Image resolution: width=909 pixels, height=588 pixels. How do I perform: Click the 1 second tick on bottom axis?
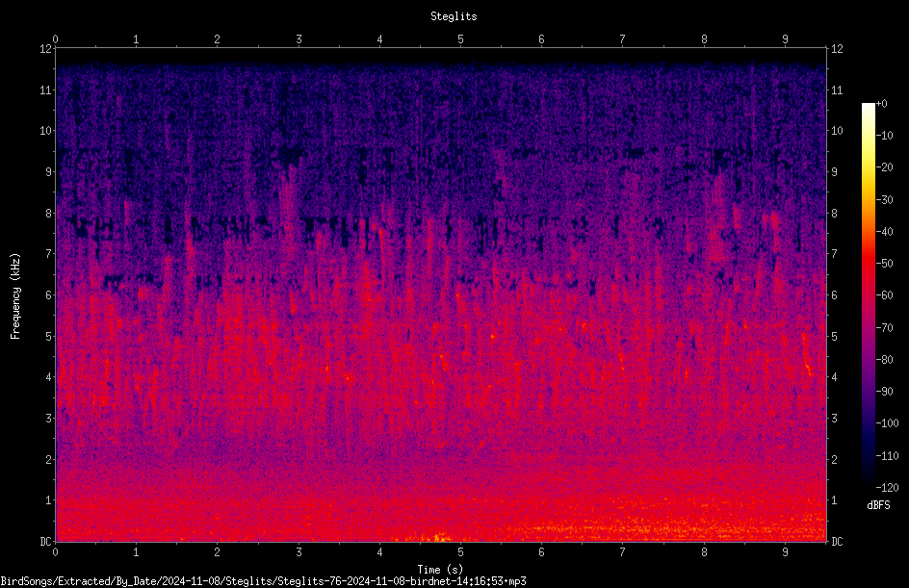pyautogui.click(x=136, y=552)
